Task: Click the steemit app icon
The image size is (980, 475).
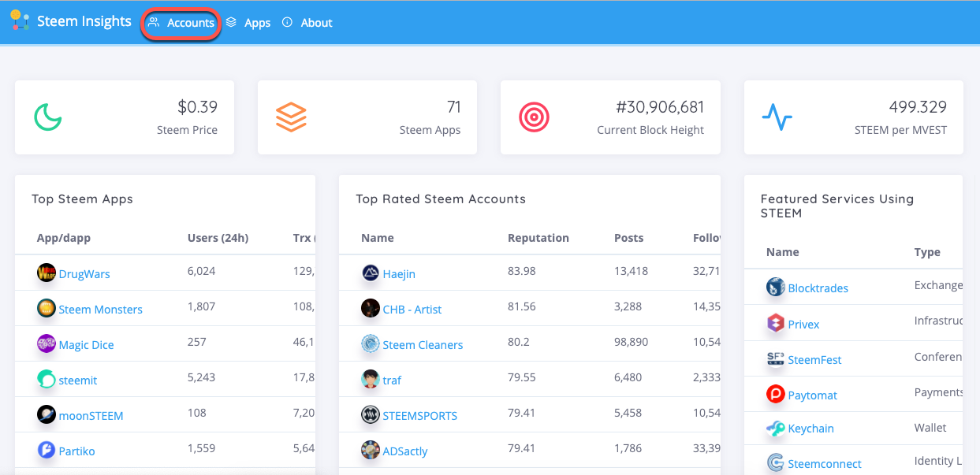Action: (47, 380)
